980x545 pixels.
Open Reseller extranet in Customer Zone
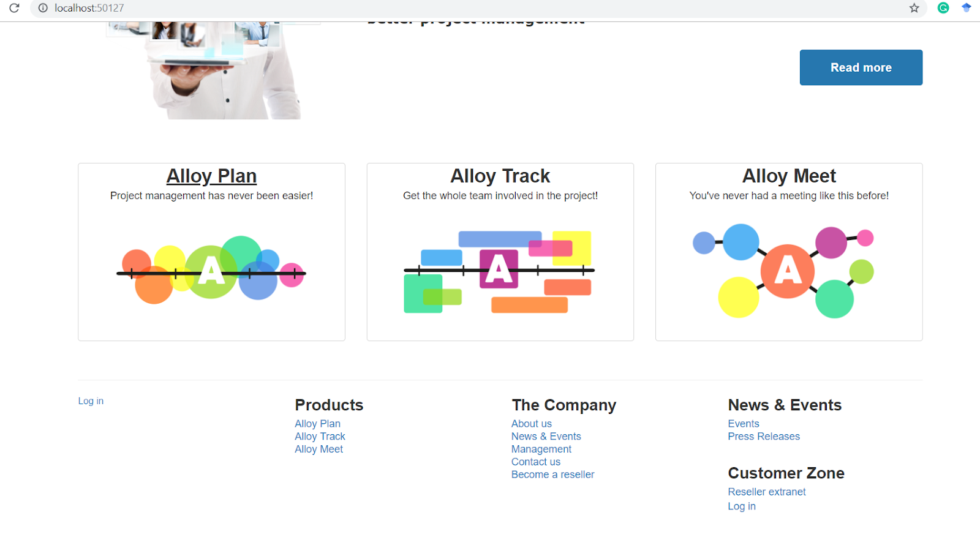click(766, 492)
